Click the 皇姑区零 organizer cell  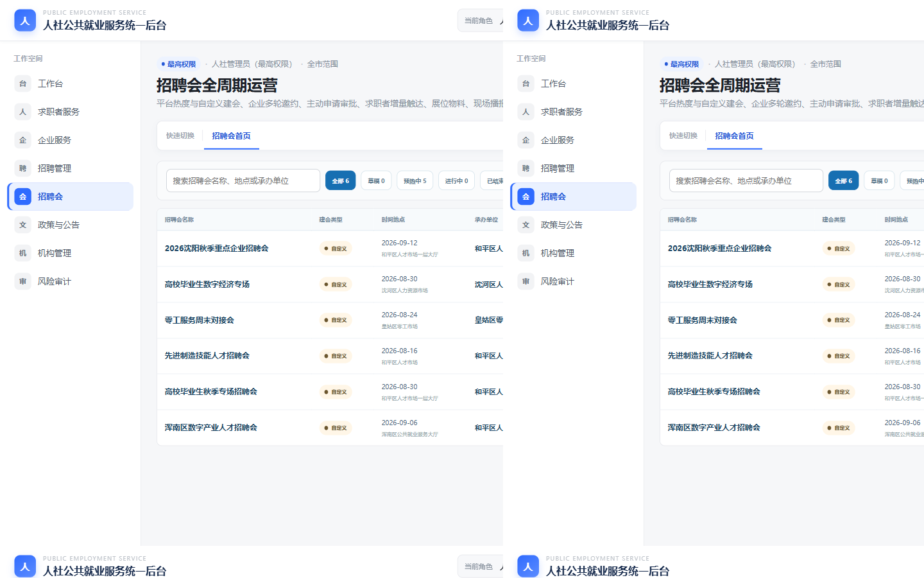pyautogui.click(x=489, y=320)
